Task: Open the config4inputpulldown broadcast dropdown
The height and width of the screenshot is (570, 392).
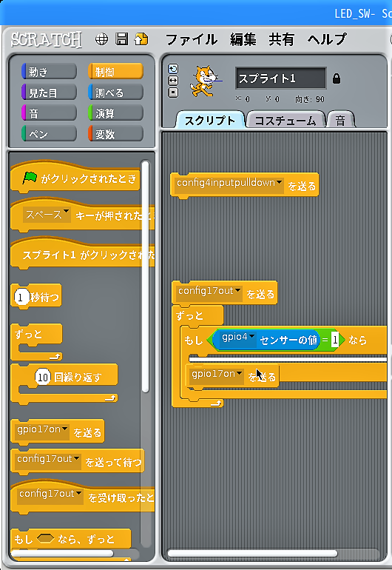Action: [x=279, y=182]
